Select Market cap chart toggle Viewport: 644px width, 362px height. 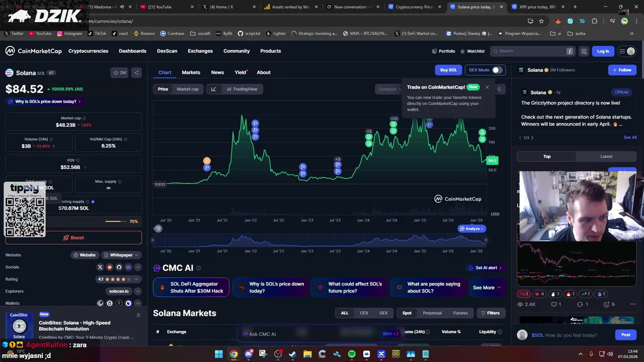coord(188,89)
